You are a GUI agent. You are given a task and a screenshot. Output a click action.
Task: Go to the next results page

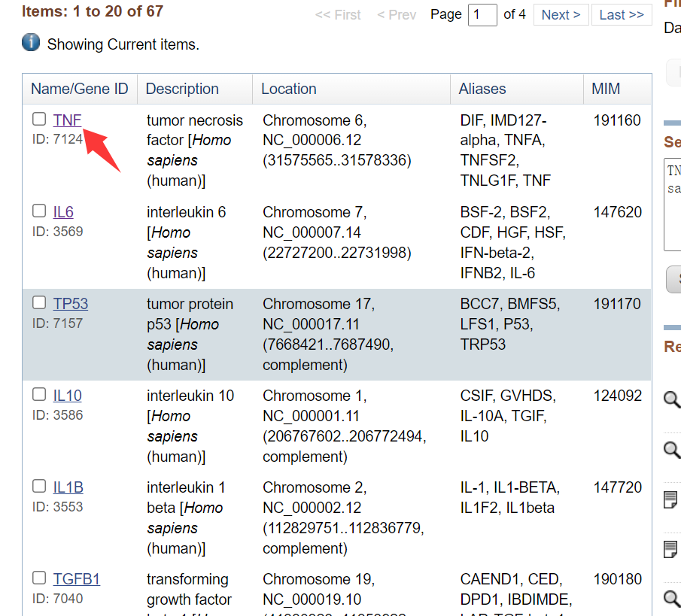[x=561, y=15]
